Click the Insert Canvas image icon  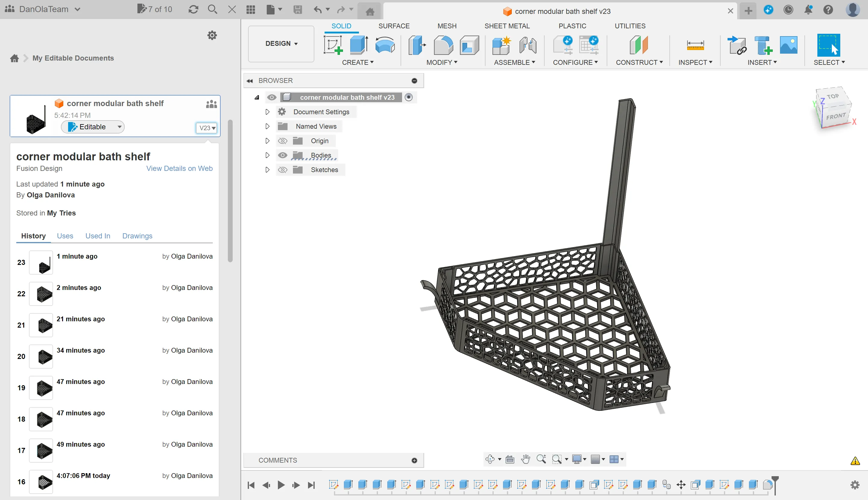point(788,45)
